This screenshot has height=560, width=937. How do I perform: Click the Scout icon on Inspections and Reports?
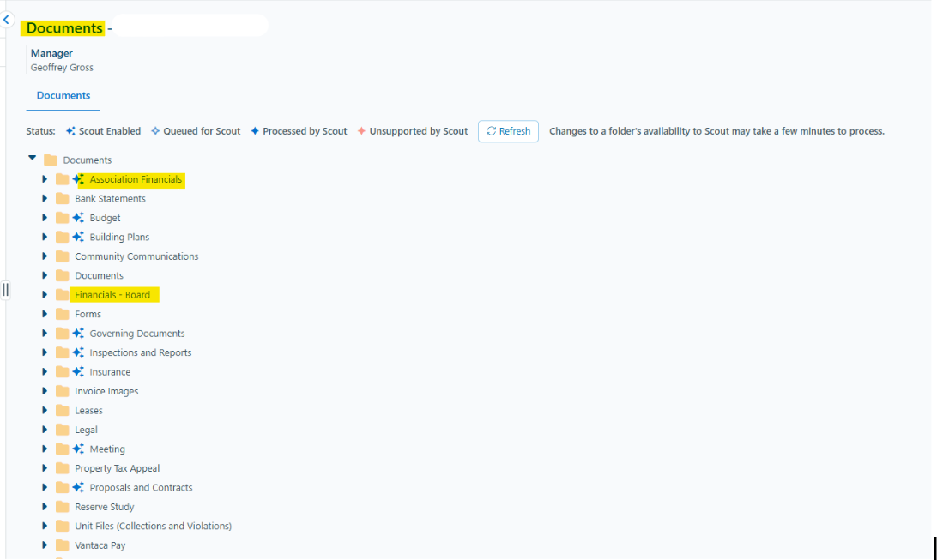(78, 352)
